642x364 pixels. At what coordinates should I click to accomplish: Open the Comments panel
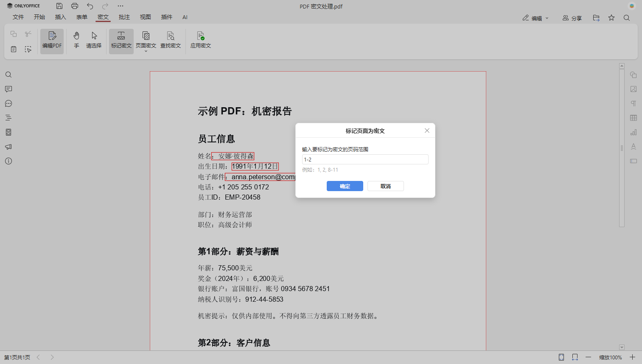[8, 89]
